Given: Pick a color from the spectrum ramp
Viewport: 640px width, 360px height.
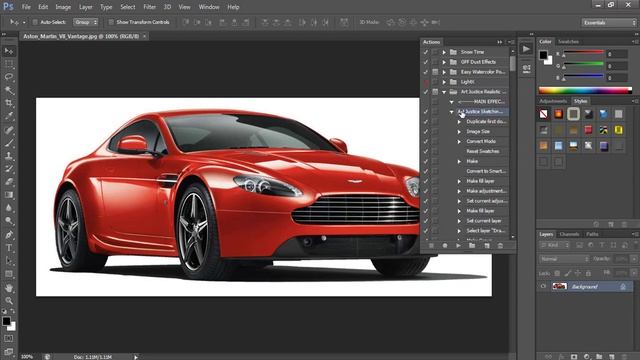Looking at the screenshot, I should 585,90.
